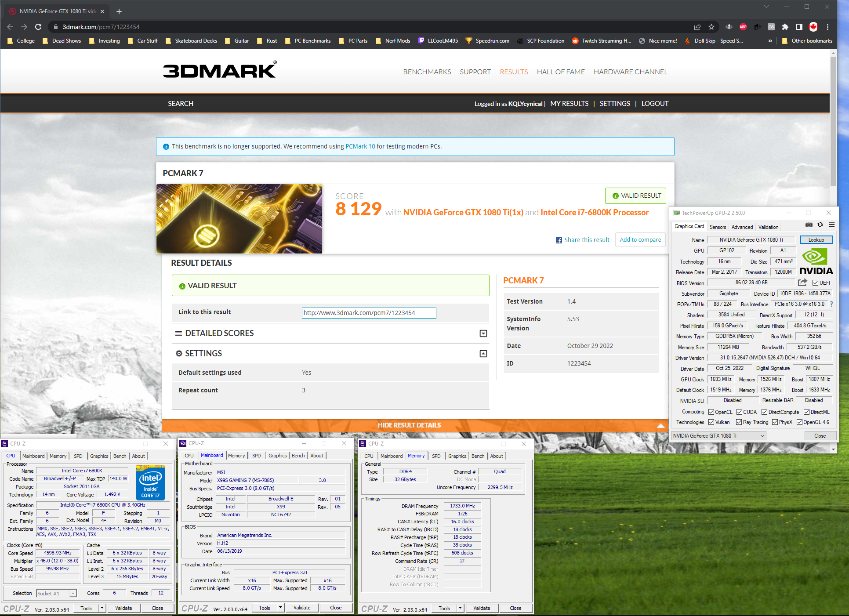Click the NVIDIA logo in GPU-Z
Image resolution: width=849 pixels, height=616 pixels.
(x=816, y=262)
